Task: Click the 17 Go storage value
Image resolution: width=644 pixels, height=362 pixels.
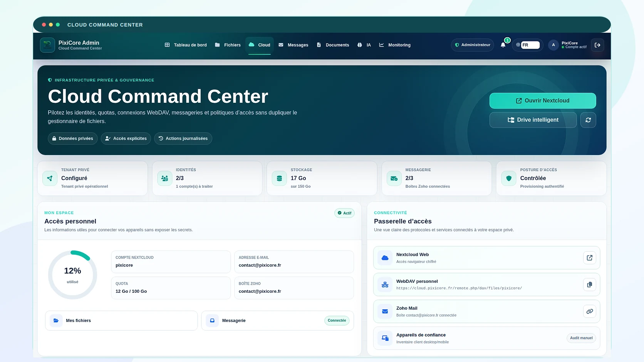Action: pos(298,178)
